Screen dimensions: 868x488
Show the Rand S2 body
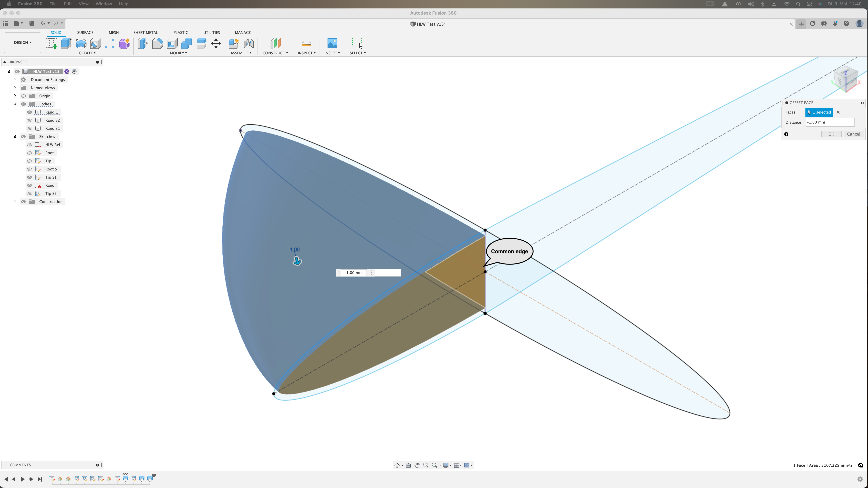(x=30, y=120)
